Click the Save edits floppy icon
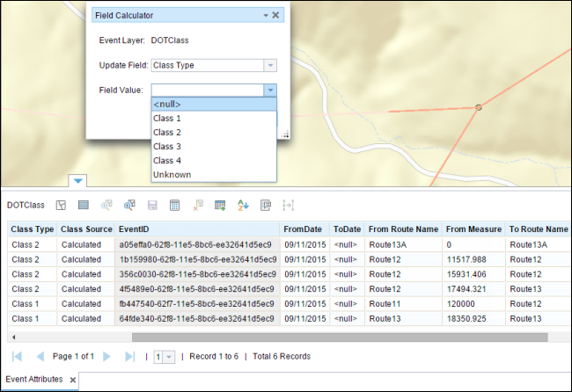572x392 pixels. click(x=152, y=205)
